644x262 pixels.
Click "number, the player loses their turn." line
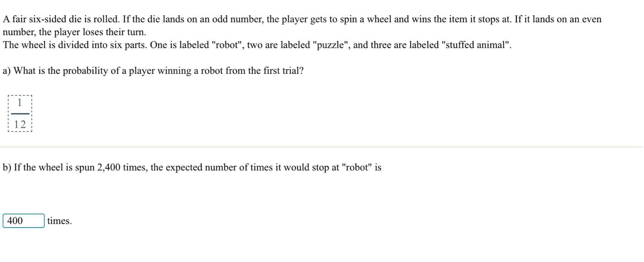pyautogui.click(x=74, y=32)
